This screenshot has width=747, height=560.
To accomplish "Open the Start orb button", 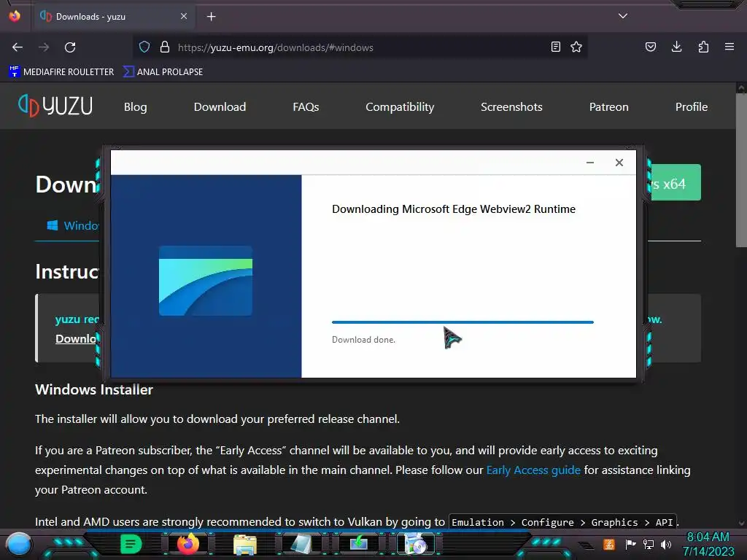I will coord(19,544).
